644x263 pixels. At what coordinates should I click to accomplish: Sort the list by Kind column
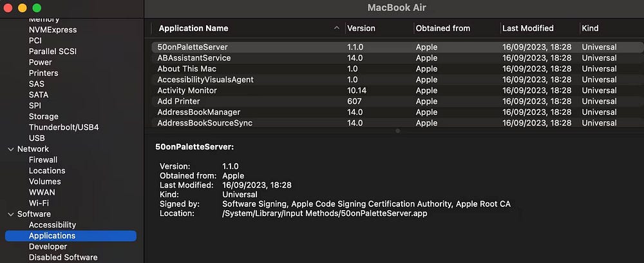590,28
